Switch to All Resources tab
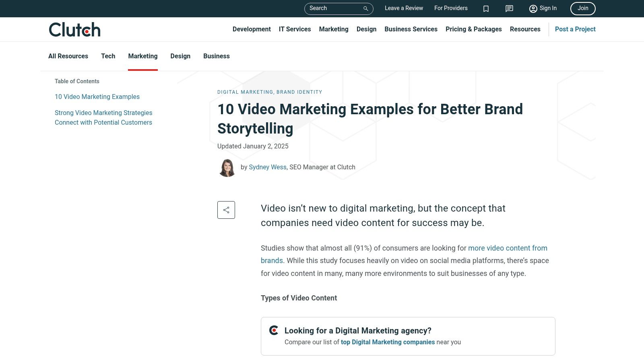The image size is (644, 362). pos(68,56)
